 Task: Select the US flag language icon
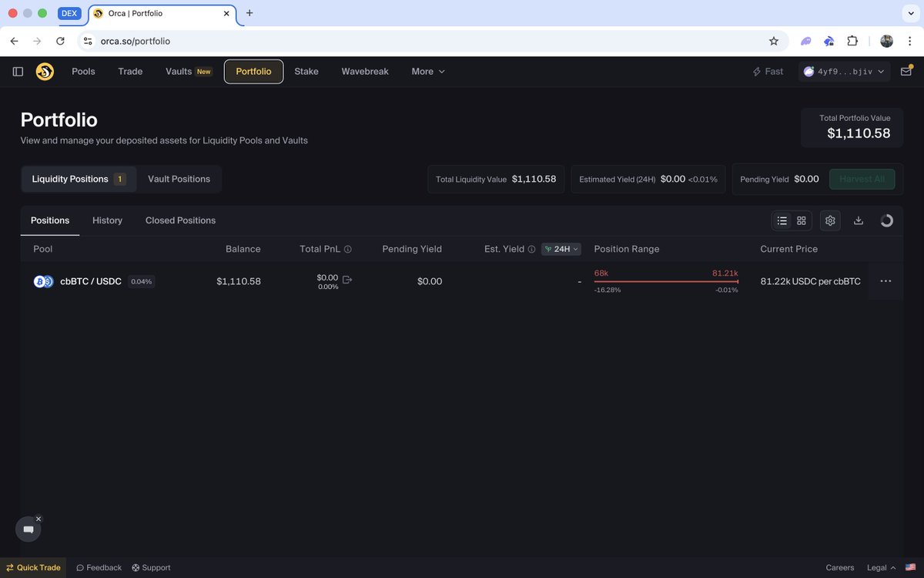point(909,568)
